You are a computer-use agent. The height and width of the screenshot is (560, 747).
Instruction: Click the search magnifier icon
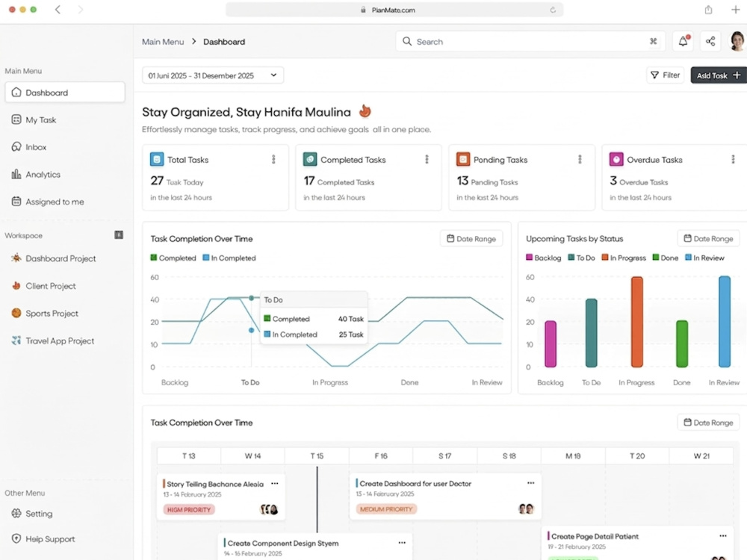tap(407, 41)
